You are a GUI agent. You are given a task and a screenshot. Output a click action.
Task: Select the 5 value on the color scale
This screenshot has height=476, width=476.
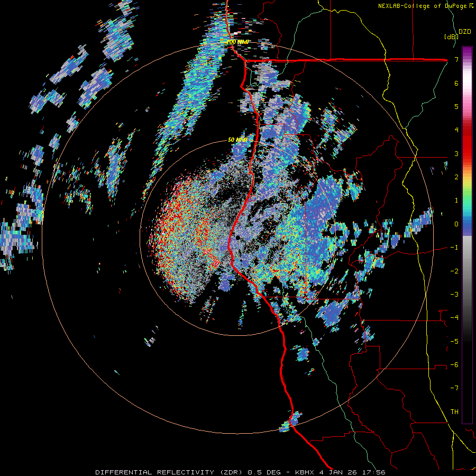[456, 106]
